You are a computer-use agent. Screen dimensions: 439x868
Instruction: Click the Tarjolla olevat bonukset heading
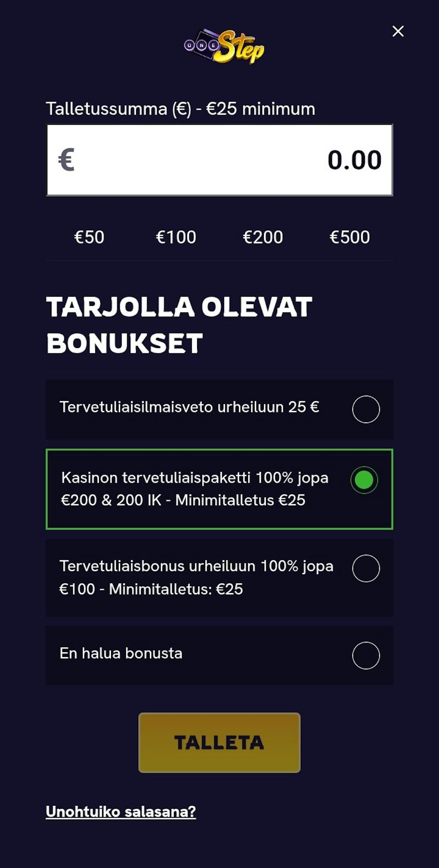point(179,325)
